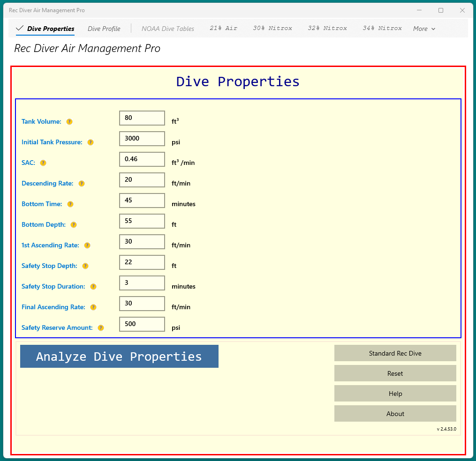Open the Bottom Depth help icon
The image size is (476, 461).
click(74, 225)
